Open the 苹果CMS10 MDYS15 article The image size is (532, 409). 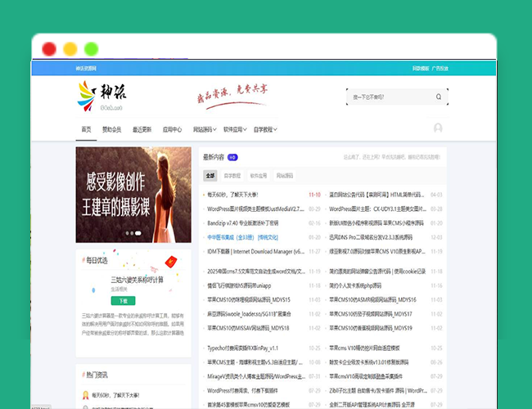(x=249, y=300)
